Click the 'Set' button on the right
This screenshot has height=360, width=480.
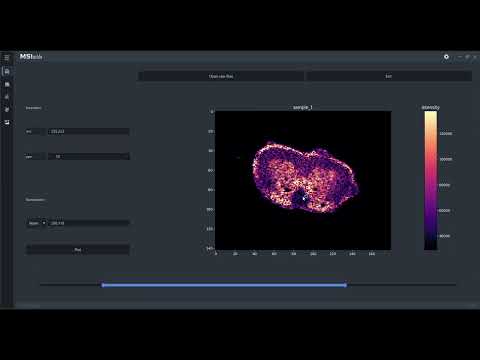388,76
